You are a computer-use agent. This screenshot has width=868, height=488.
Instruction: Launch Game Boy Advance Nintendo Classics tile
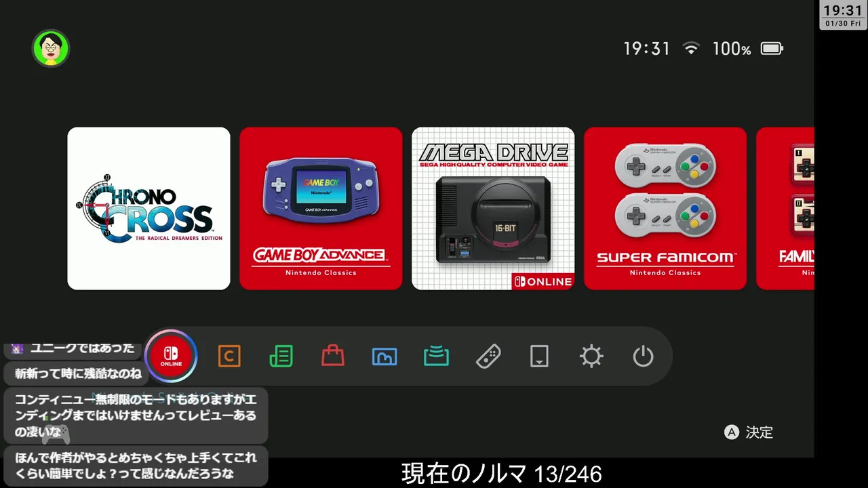click(x=321, y=209)
